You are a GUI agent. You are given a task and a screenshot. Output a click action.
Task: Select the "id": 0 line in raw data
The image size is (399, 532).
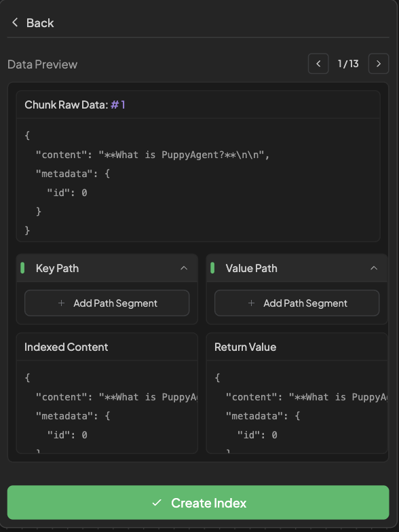67,193
